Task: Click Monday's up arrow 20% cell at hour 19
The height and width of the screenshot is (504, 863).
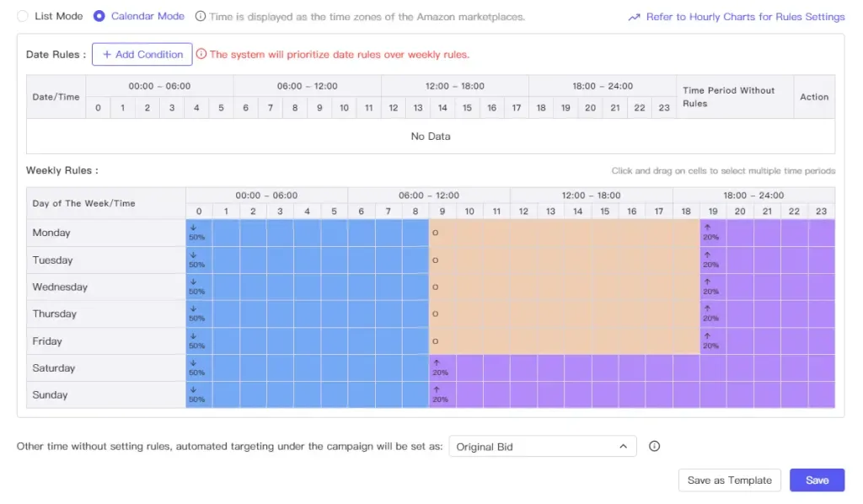Action: pyautogui.click(x=713, y=233)
